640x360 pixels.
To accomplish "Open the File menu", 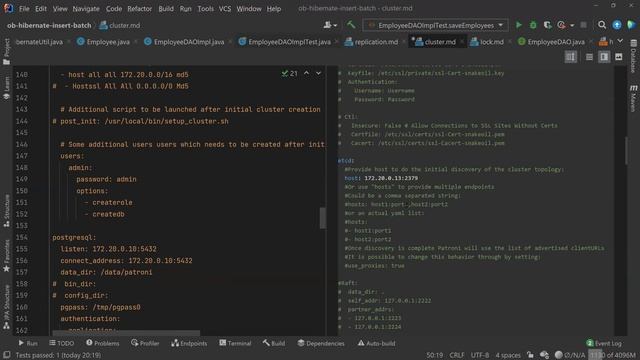I will point(24,9).
